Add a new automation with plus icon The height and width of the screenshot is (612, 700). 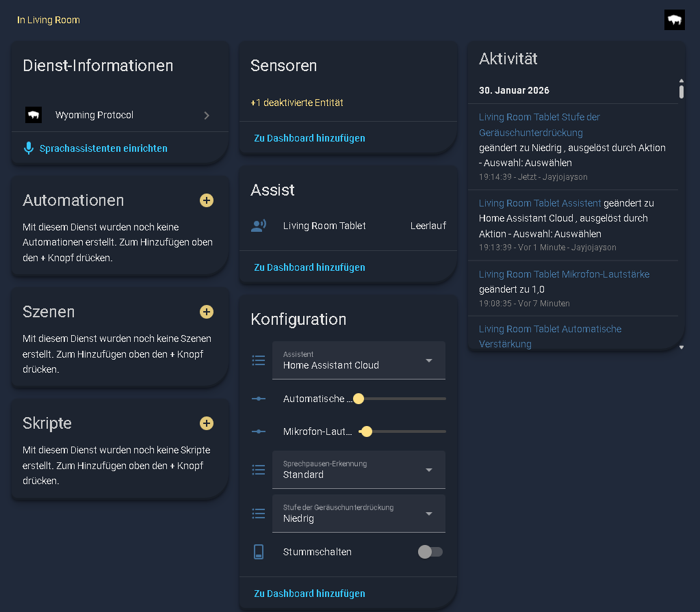coord(207,200)
